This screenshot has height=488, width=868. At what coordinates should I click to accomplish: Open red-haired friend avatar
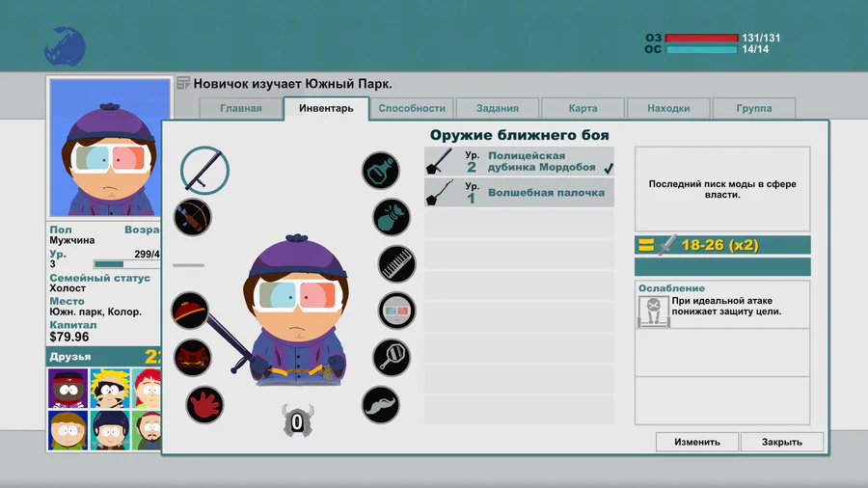(x=147, y=389)
